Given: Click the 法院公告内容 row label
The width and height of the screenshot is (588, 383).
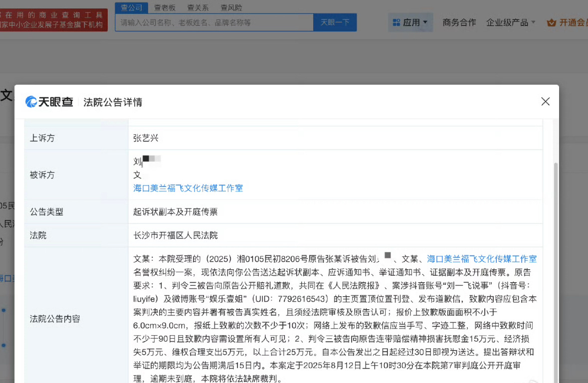Looking at the screenshot, I should pyautogui.click(x=55, y=319).
